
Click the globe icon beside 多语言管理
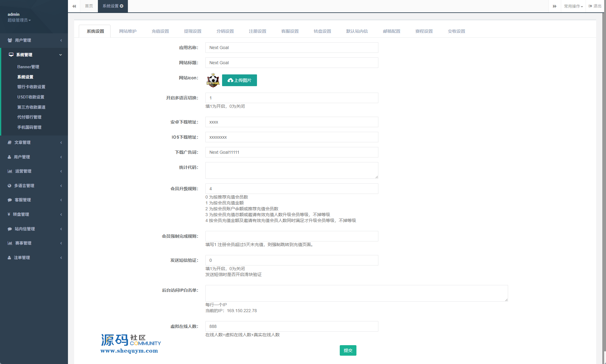point(10,186)
